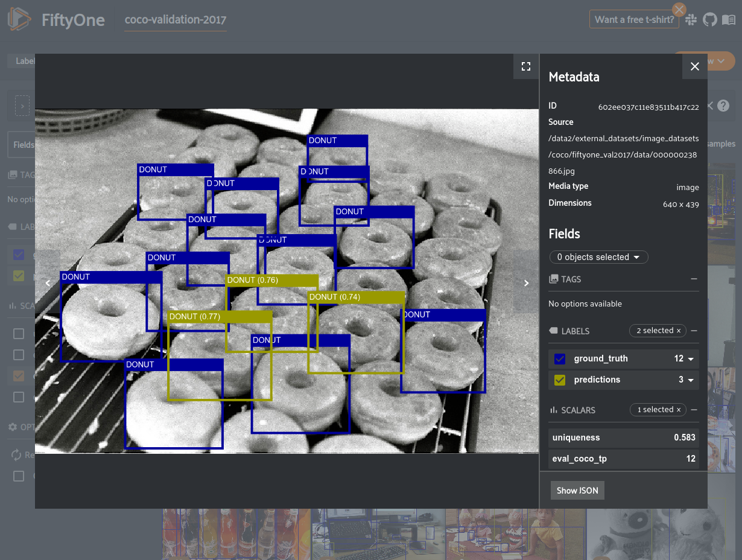
Task: Expand the ground_truth count dropdown arrow
Action: 691,359
